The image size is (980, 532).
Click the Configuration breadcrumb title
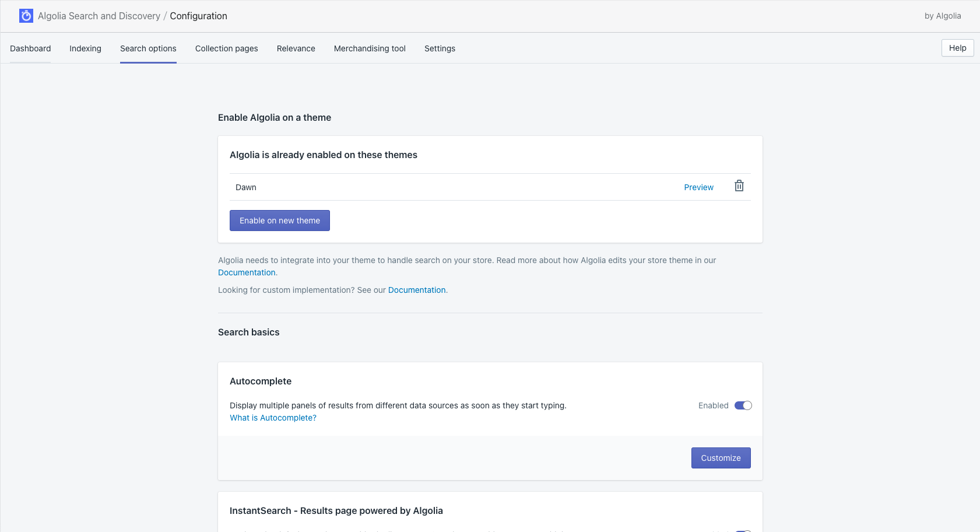click(199, 16)
